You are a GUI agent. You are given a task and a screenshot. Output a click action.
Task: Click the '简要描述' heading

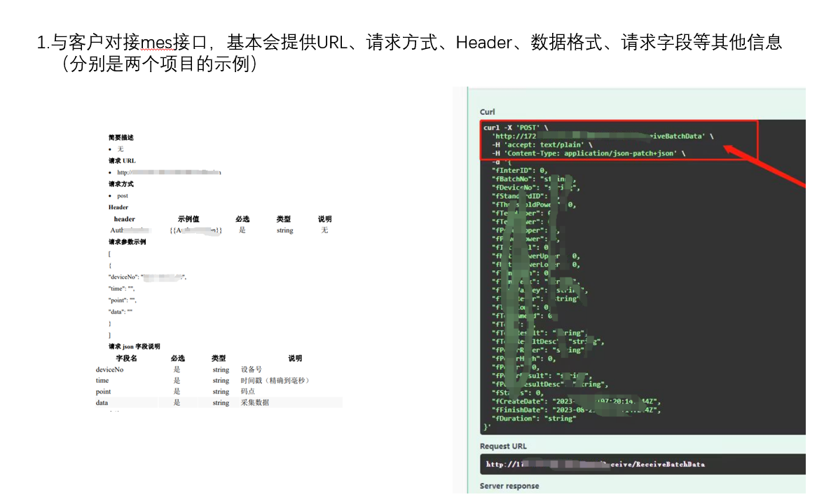[x=121, y=138]
